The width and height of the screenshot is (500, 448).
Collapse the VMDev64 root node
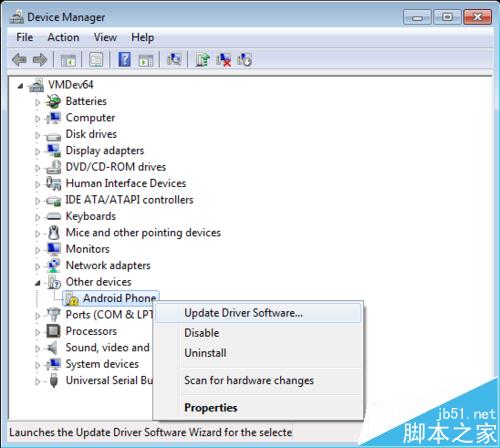(21, 86)
